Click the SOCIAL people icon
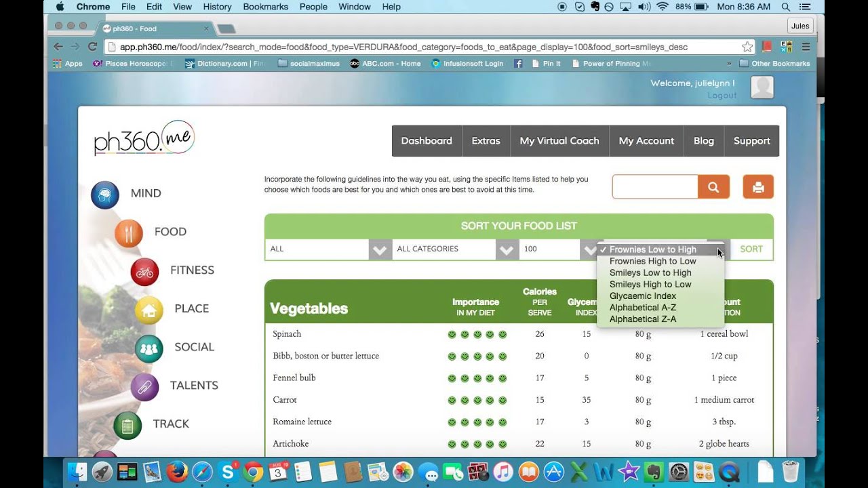The height and width of the screenshot is (488, 868). pos(149,348)
